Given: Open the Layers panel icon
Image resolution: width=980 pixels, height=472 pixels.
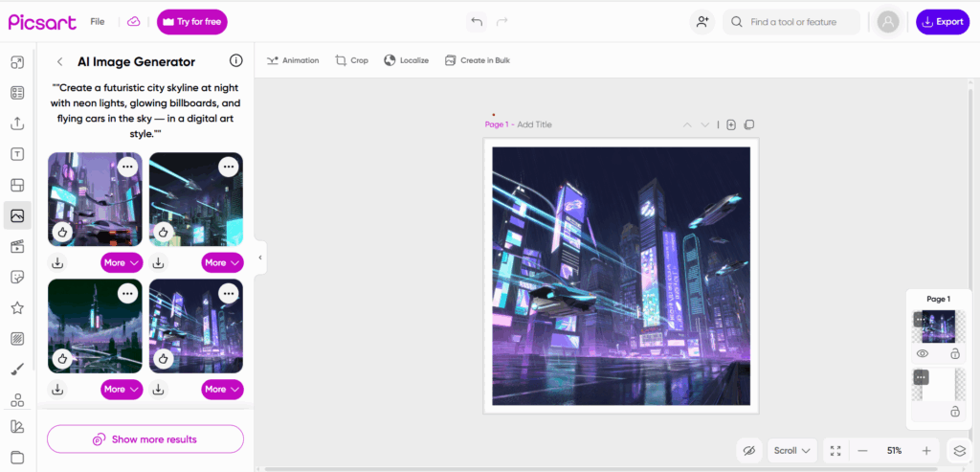Looking at the screenshot, I should (x=960, y=450).
